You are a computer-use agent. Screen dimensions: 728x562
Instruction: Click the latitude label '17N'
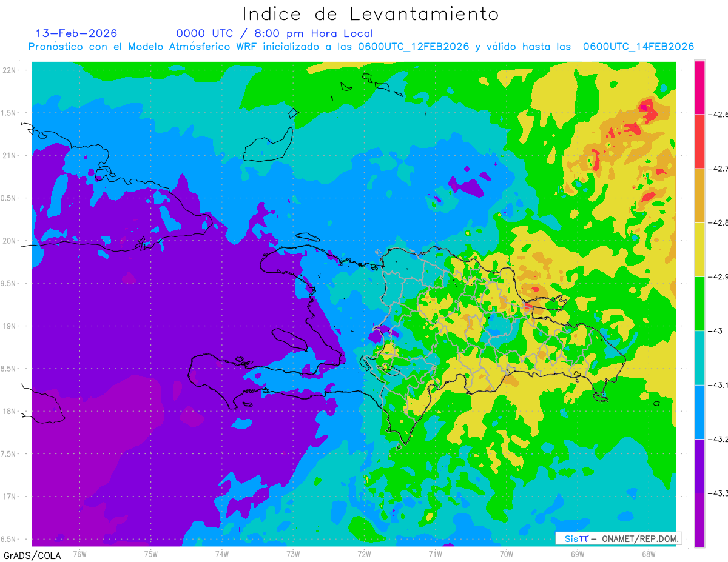[x=10, y=497]
